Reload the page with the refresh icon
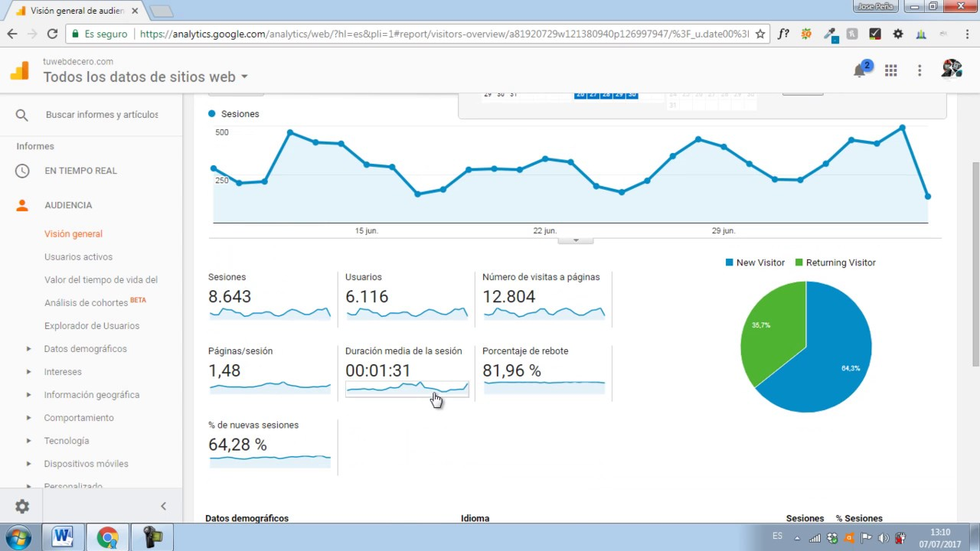This screenshot has height=551, width=980. pyautogui.click(x=52, y=34)
